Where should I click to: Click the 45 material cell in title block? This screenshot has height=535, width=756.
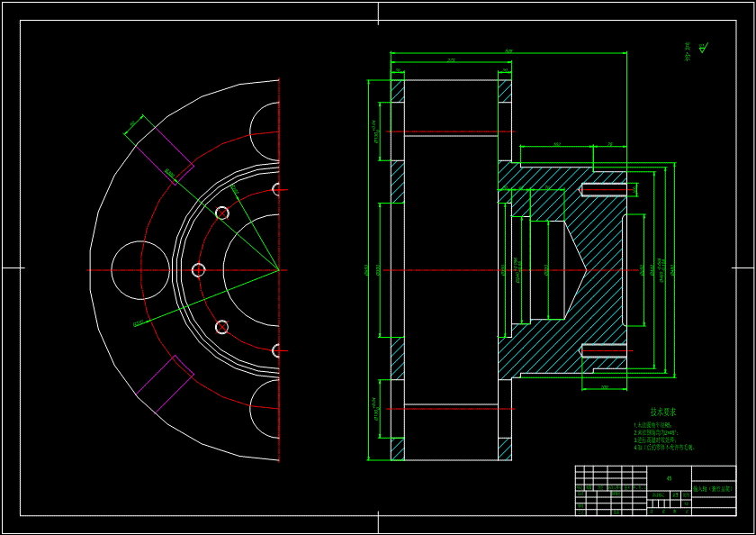(x=669, y=478)
